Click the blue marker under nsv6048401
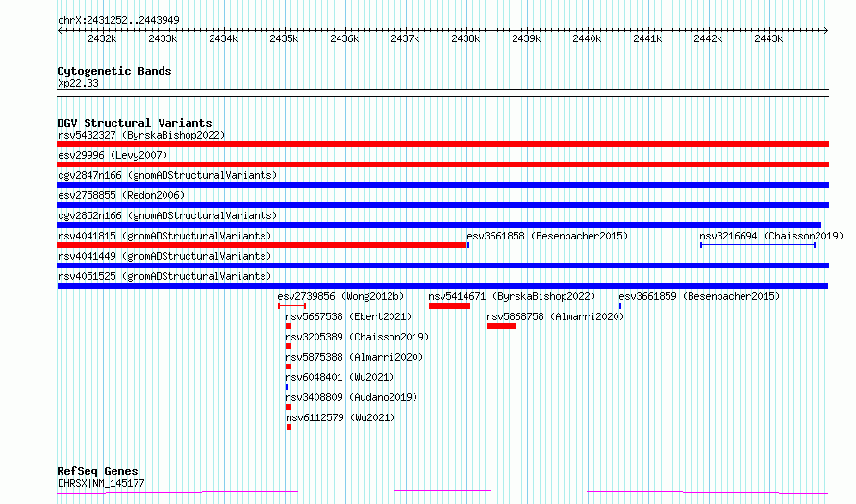 [287, 387]
